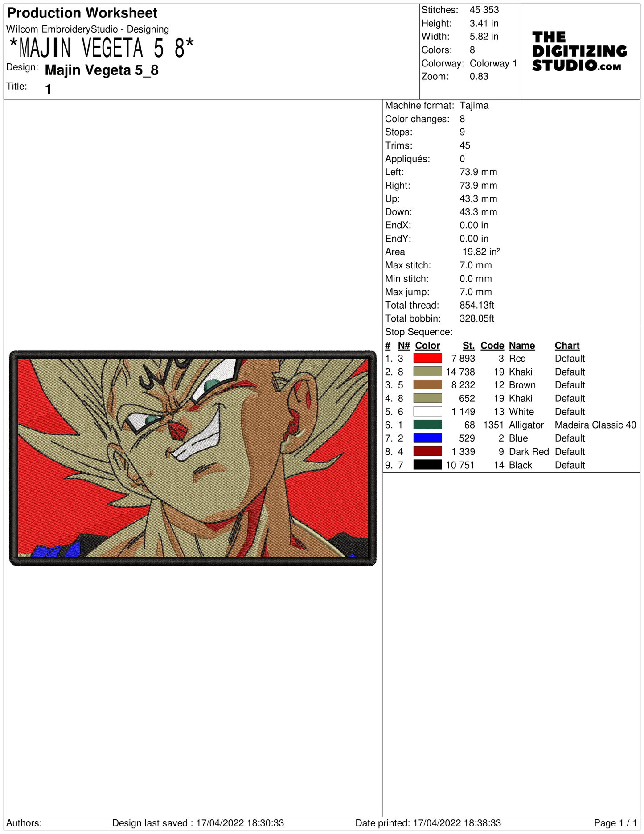Click the Stops value '9'

coord(463,132)
